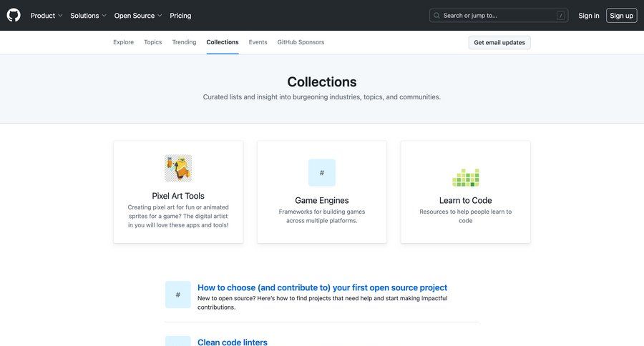The height and width of the screenshot is (346, 644).
Task: Click the Curated lists and insight subtitle
Action: (x=322, y=97)
